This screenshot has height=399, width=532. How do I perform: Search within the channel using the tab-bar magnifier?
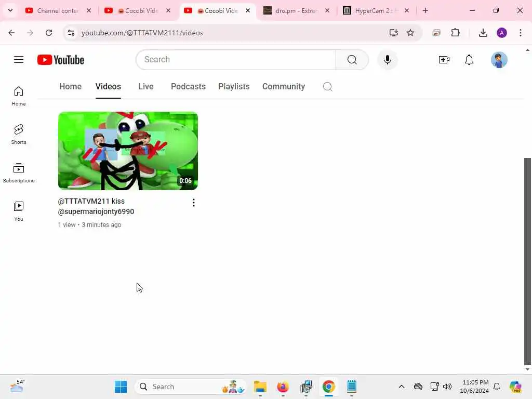tap(327, 87)
